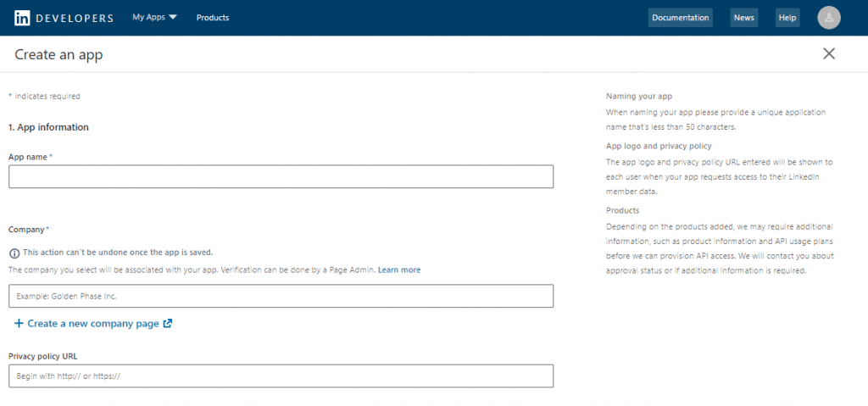Open the Documentation button

click(x=680, y=18)
